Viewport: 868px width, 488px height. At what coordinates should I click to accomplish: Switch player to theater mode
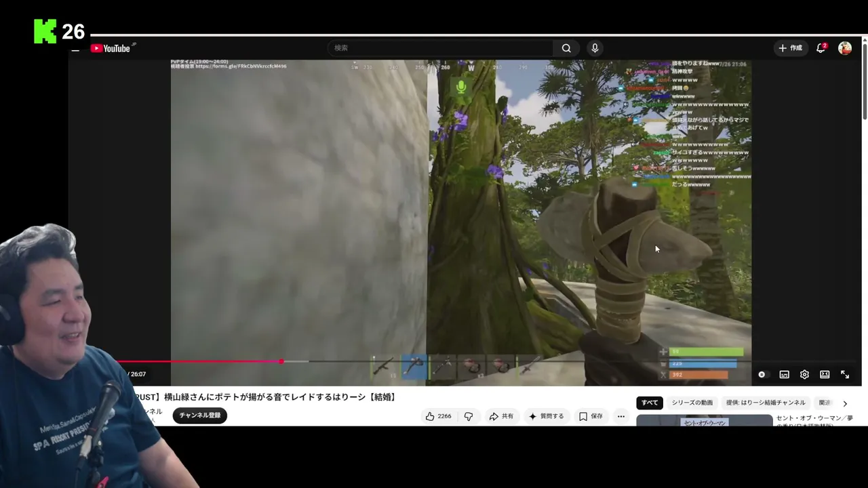[825, 374]
